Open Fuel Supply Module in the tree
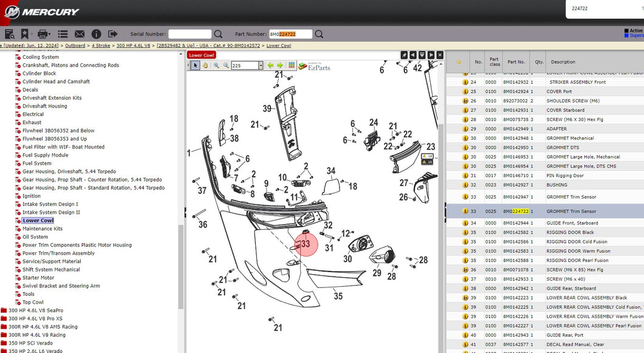The height and width of the screenshot is (353, 644). 46,156
